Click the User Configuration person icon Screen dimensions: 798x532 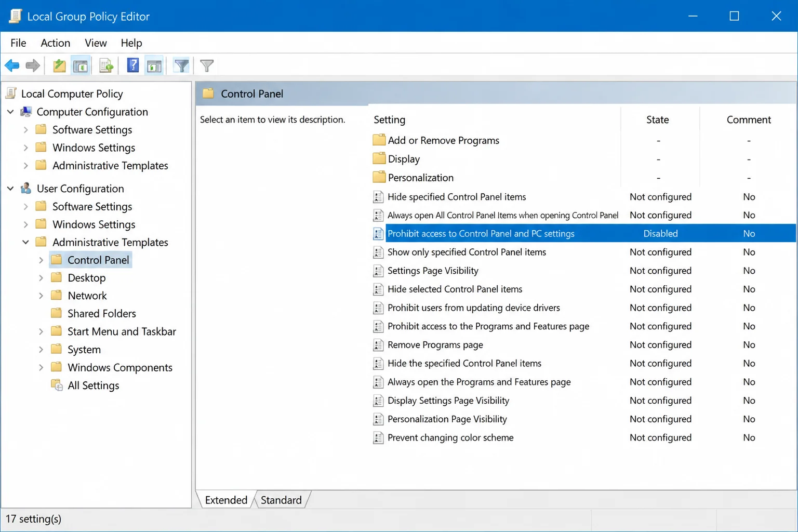(26, 189)
